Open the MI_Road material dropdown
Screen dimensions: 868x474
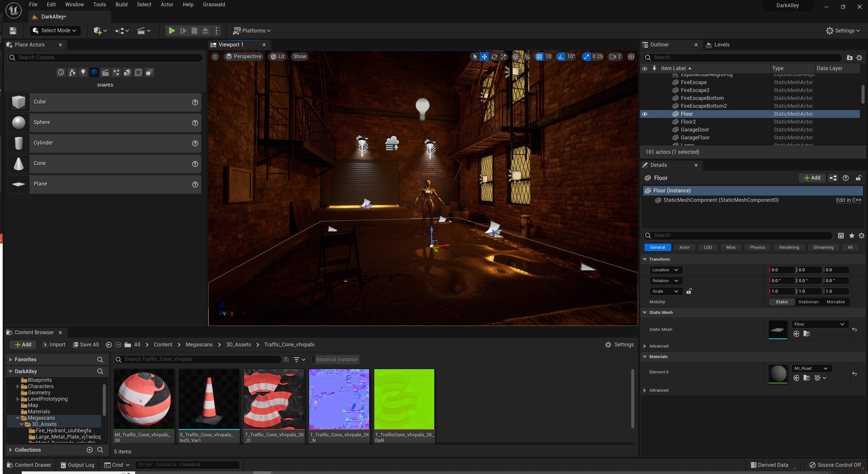click(810, 368)
